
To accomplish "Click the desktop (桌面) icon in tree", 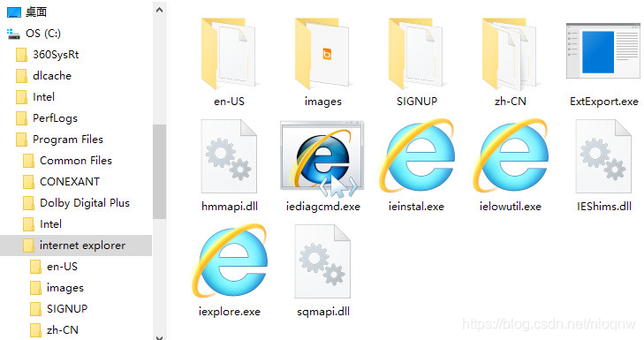I will [x=14, y=12].
